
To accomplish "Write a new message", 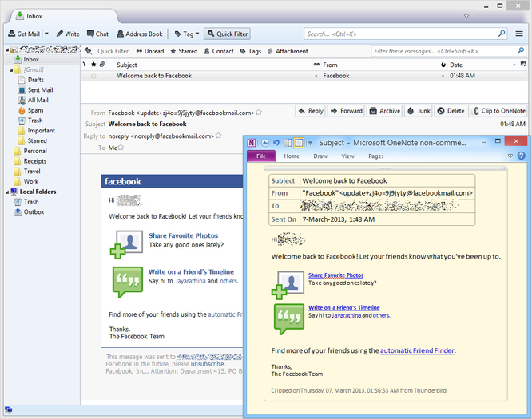I will point(68,34).
